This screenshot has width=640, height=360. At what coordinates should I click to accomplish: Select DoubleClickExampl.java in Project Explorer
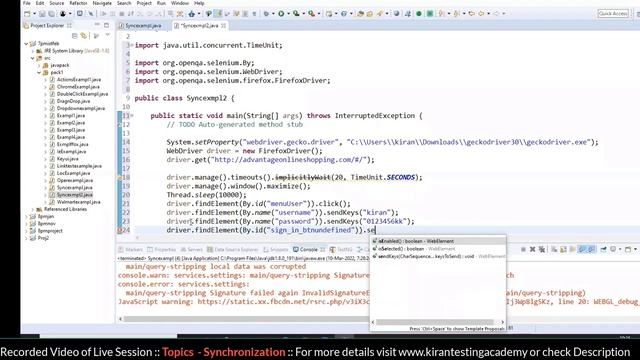pyautogui.click(x=82, y=94)
